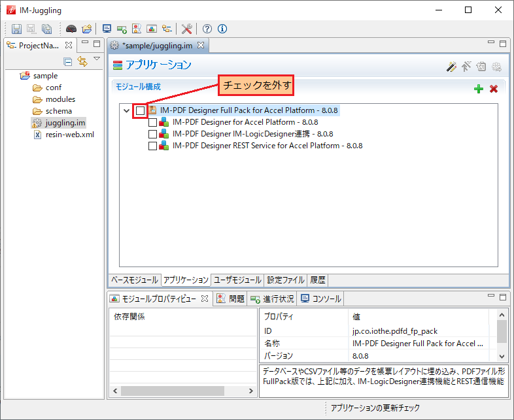Click the black helmet toolbar icon
The image size is (514, 420).
[71, 29]
